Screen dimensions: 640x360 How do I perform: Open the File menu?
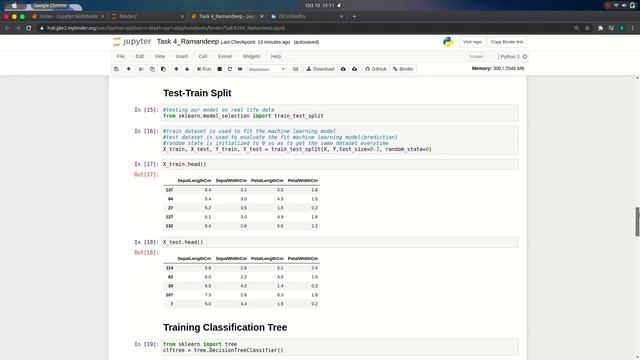[x=120, y=56]
